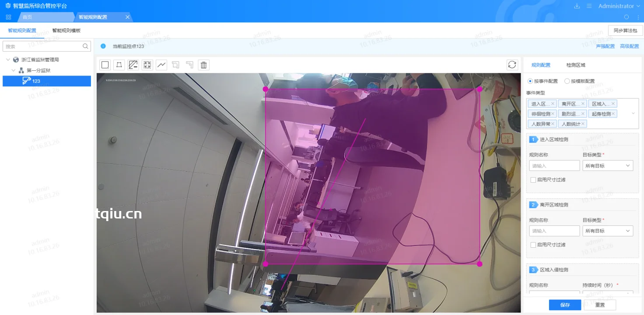Select the 按模板配置 radio option

coord(567,81)
